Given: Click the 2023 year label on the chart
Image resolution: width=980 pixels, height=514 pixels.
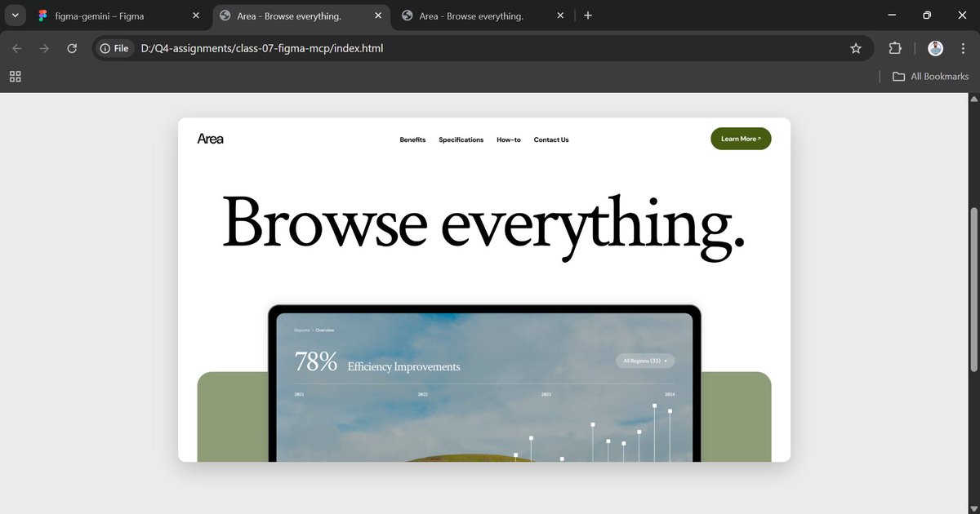Looking at the screenshot, I should pos(546,394).
